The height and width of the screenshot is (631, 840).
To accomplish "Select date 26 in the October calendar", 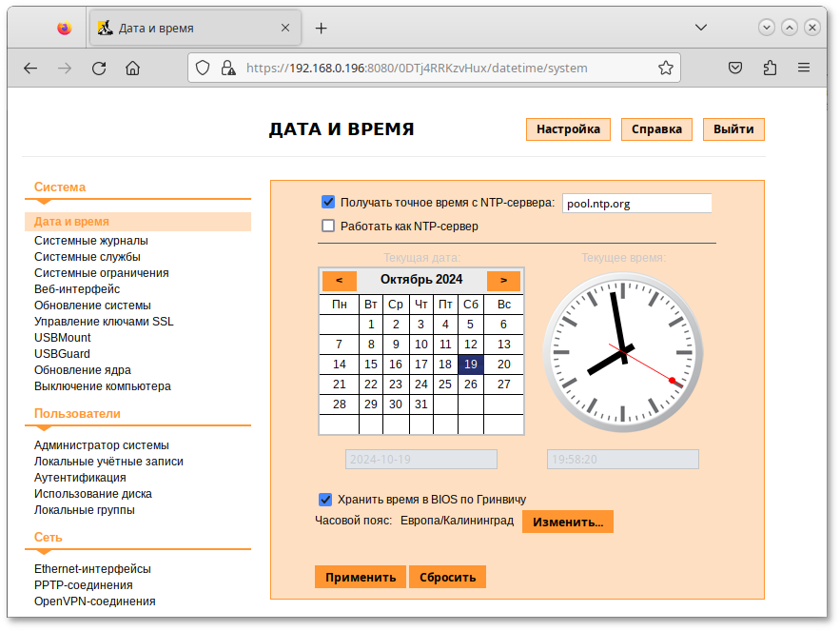I will point(470,384).
